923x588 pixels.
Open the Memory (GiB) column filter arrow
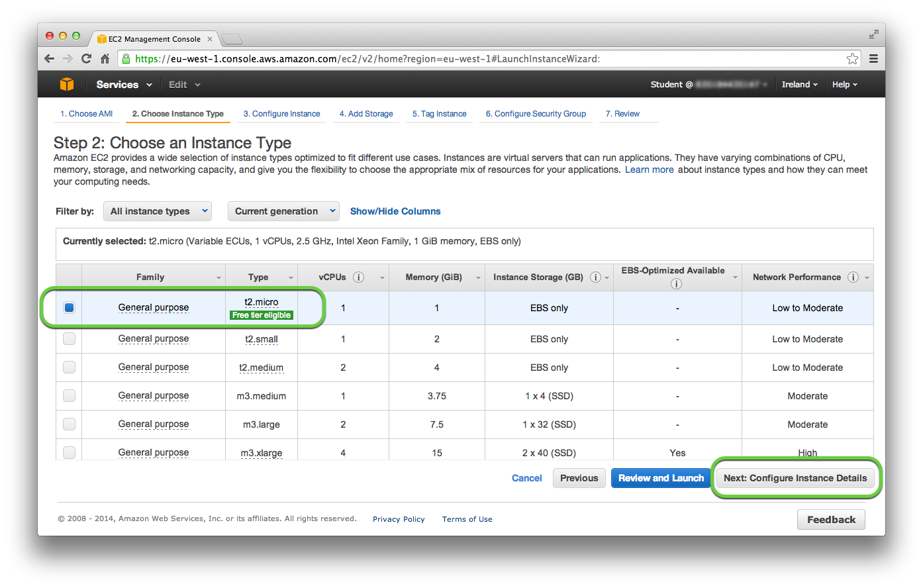coord(478,278)
